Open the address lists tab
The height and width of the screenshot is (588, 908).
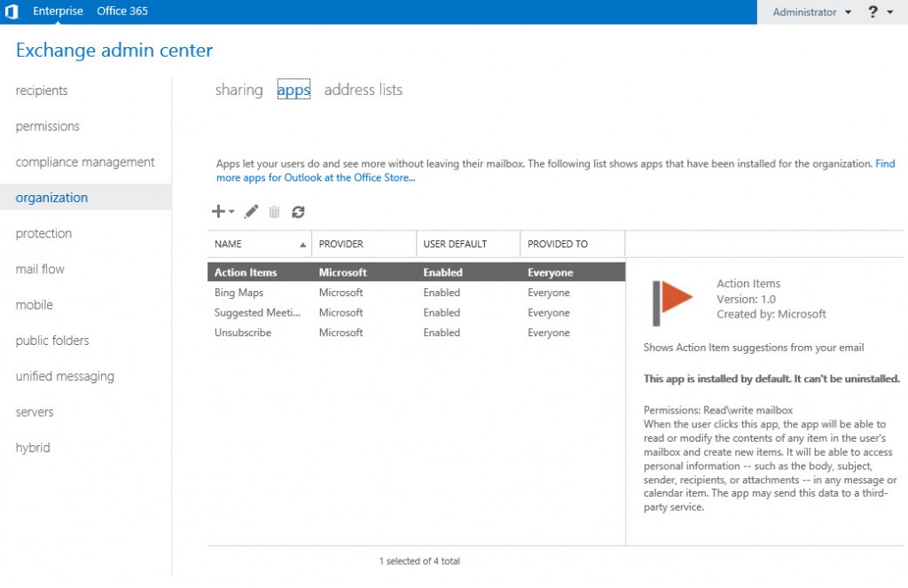tap(363, 90)
